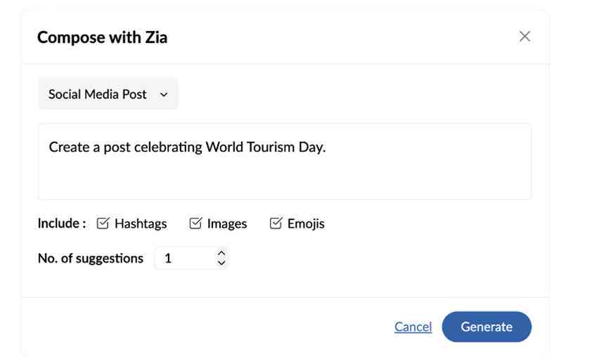Image resolution: width=608 pixels, height=364 pixels.
Task: Place cursor in the World Tourism Day prompt
Action: click(285, 161)
